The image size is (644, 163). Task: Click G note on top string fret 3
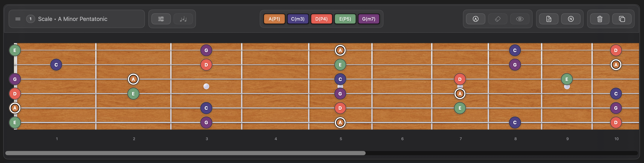point(206,50)
